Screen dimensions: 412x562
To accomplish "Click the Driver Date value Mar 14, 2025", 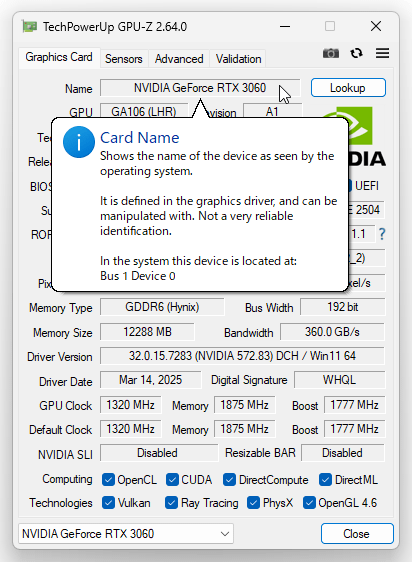I will click(151, 380).
